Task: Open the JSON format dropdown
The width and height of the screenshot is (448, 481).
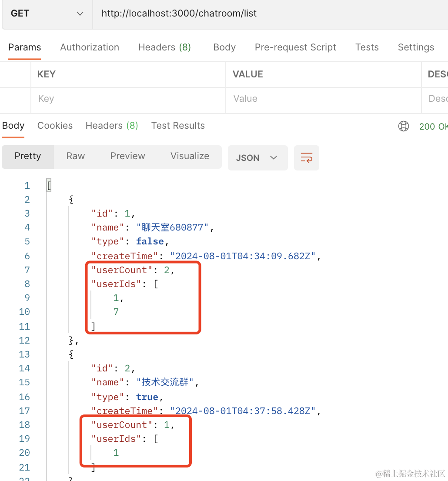Action: 257,157
